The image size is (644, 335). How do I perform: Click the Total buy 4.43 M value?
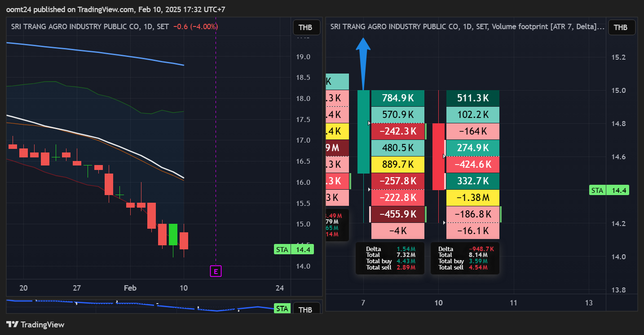click(406, 261)
